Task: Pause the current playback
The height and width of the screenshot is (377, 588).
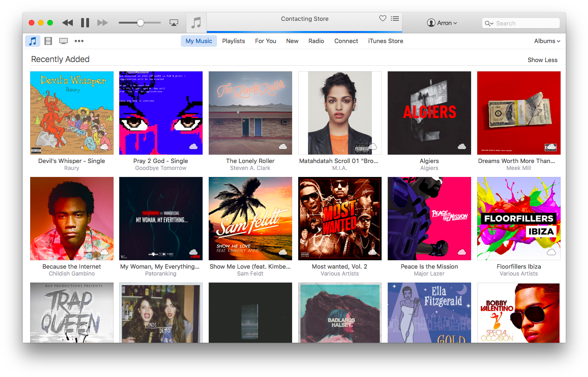Action: [x=85, y=22]
